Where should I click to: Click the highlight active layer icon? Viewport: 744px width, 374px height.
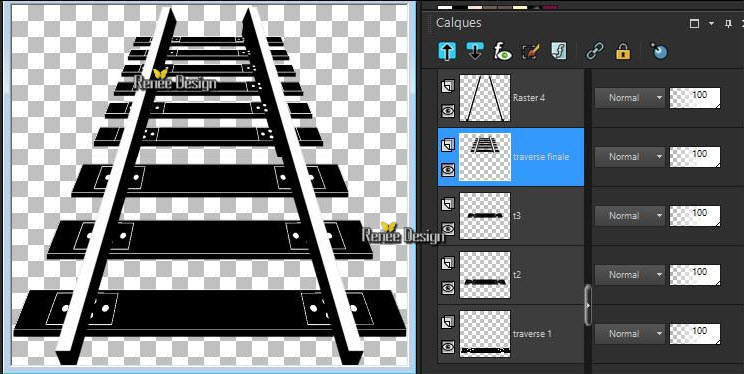[660, 51]
